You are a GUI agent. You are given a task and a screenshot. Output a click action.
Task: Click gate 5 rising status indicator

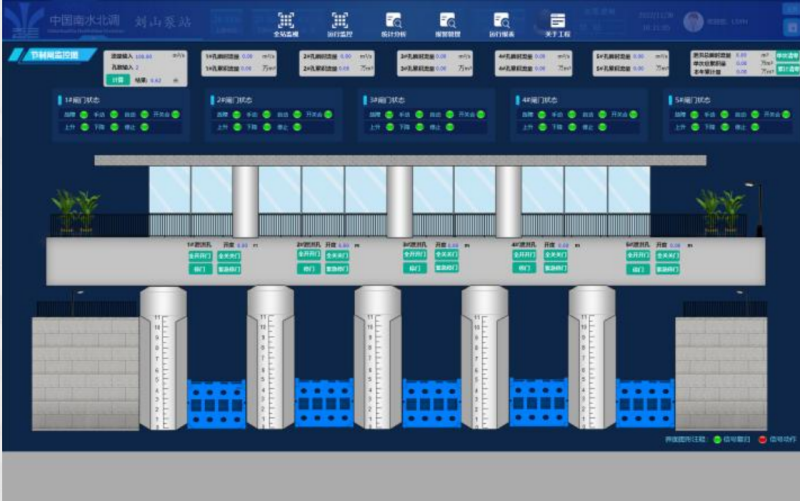[696, 127]
